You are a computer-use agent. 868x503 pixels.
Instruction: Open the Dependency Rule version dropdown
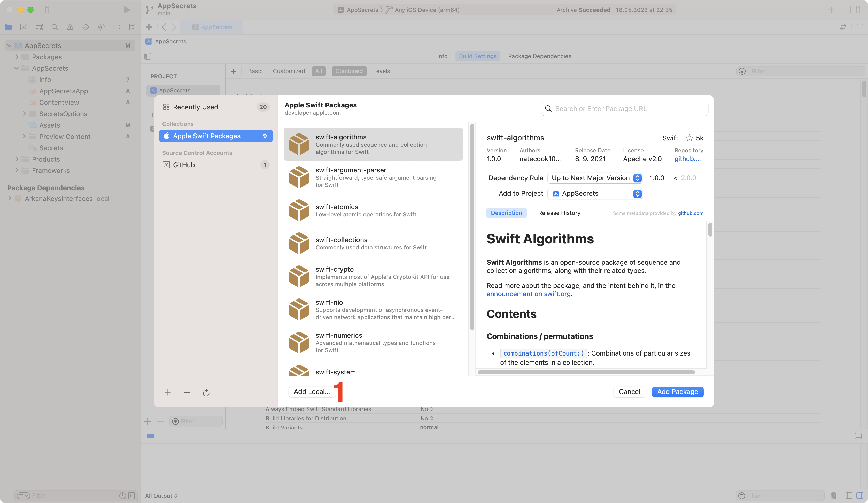tap(638, 178)
